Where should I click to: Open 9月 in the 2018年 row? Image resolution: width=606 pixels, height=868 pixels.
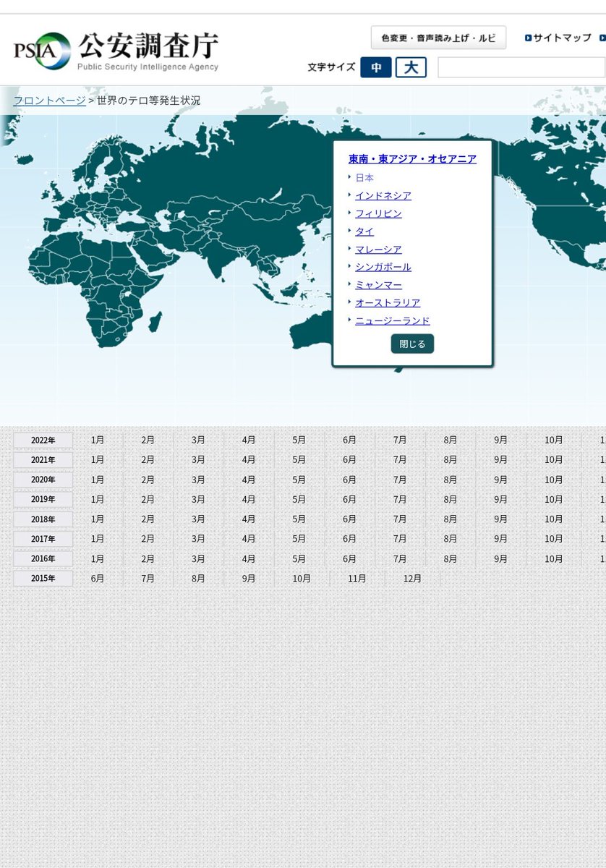(501, 519)
